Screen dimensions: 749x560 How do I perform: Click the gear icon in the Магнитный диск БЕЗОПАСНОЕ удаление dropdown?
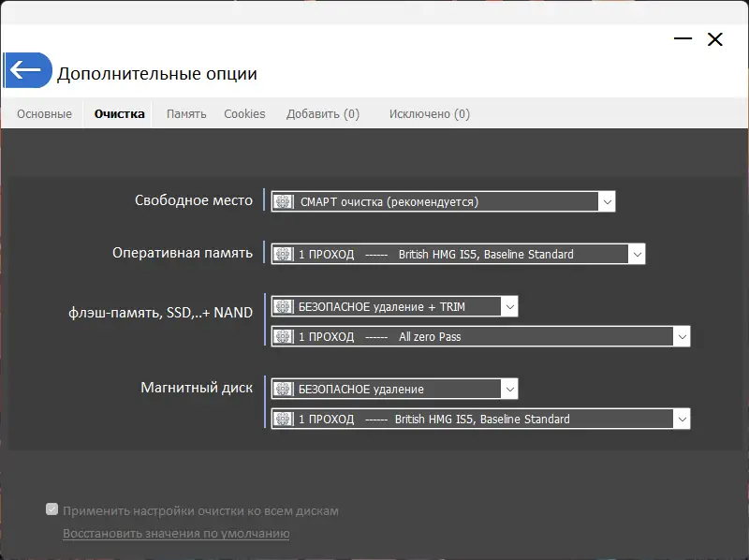tap(284, 390)
